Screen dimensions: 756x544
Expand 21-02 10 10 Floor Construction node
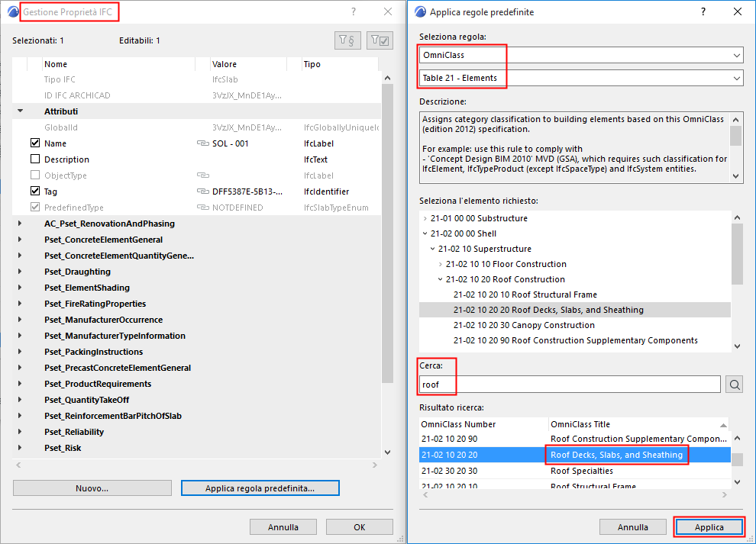[440, 264]
